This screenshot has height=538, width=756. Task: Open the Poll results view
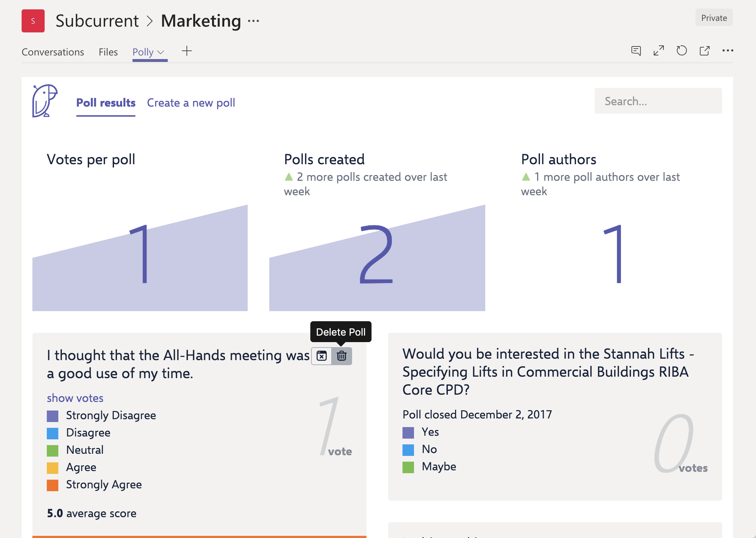click(x=106, y=103)
